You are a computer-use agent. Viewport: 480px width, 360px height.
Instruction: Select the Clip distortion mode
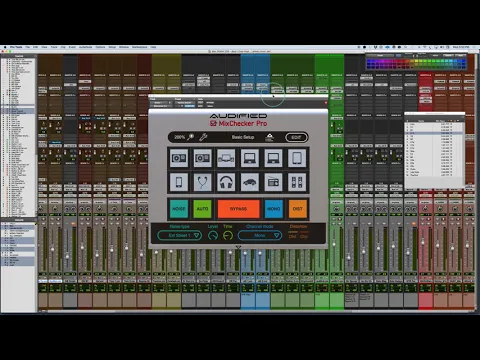point(304,236)
